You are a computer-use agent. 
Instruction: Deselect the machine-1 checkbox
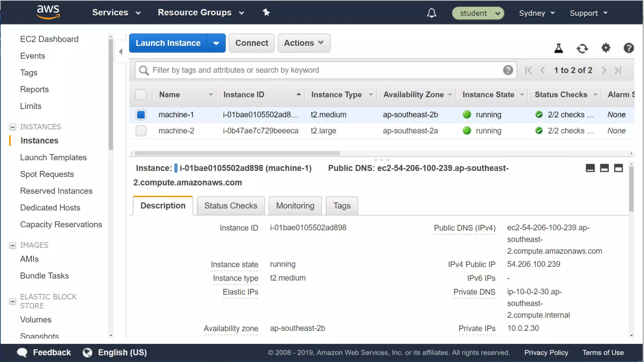coord(141,115)
